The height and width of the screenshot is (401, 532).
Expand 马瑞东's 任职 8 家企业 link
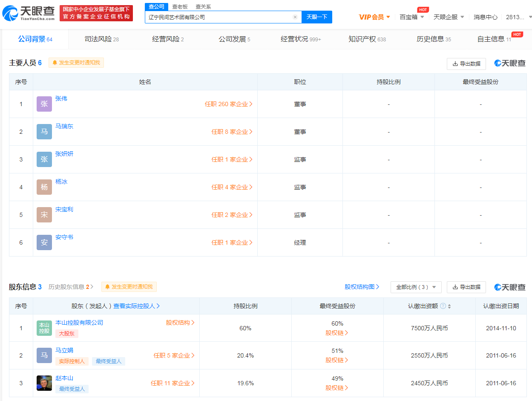[232, 132]
